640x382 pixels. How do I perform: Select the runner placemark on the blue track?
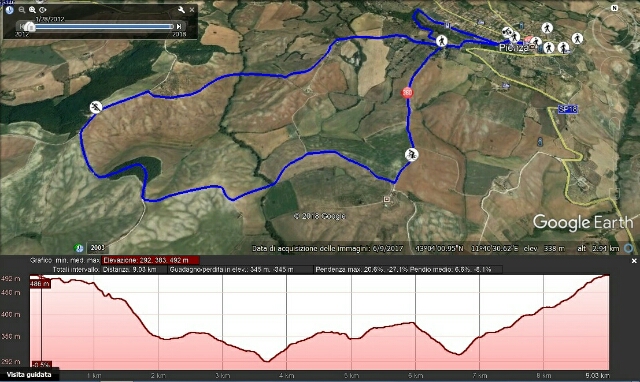click(96, 107)
